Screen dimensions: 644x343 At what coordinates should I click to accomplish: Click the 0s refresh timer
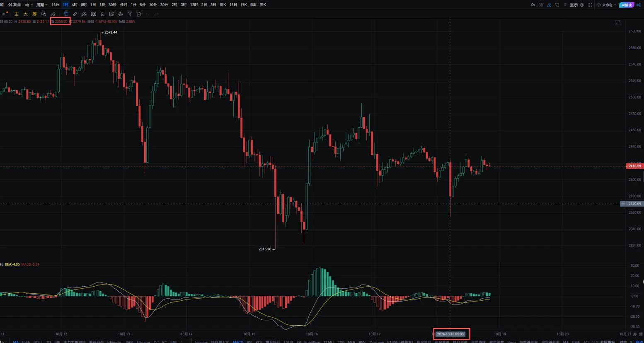tap(533, 5)
